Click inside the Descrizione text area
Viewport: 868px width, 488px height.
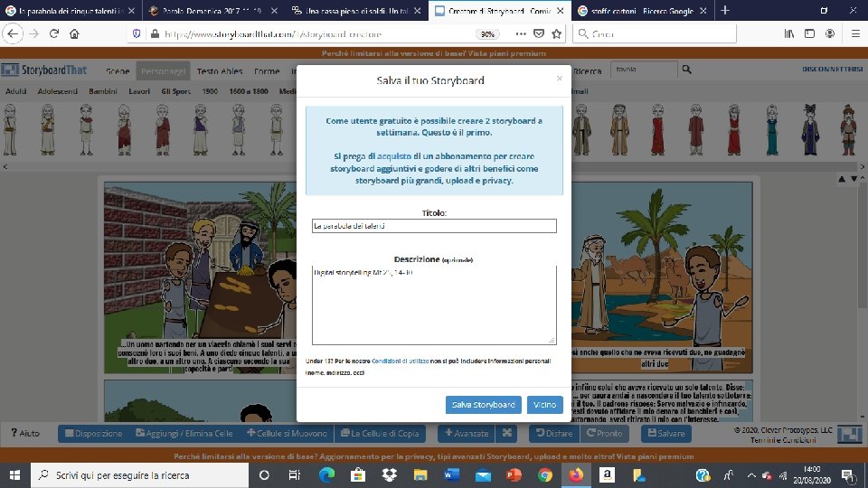pos(434,305)
